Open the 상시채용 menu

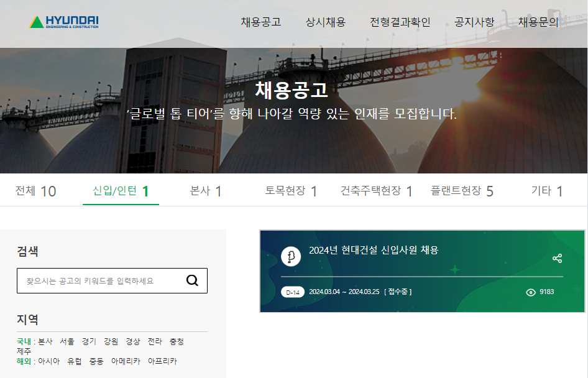coord(326,22)
